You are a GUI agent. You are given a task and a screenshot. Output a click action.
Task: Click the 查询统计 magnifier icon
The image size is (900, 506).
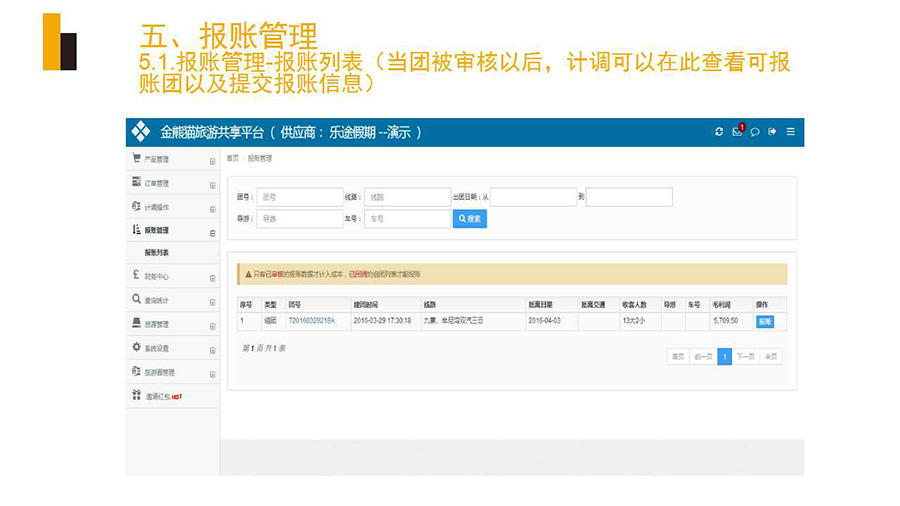point(136,299)
